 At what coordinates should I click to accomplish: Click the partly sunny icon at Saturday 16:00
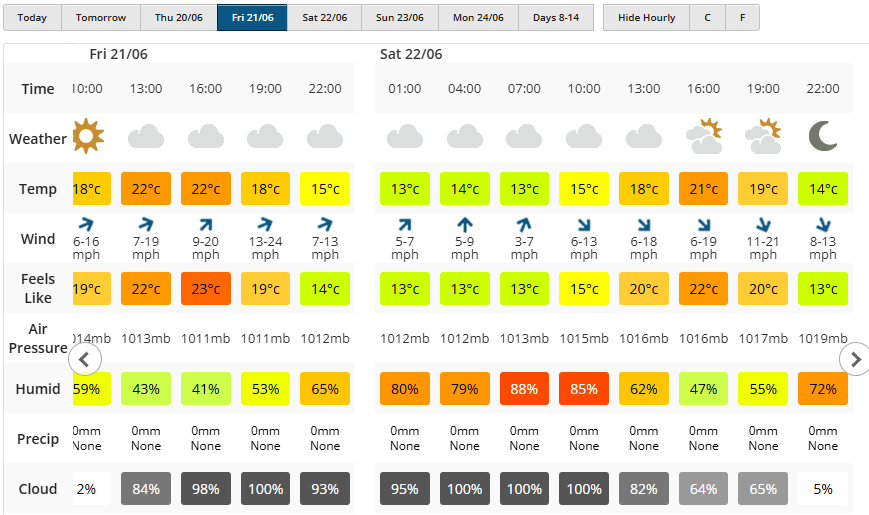[704, 136]
